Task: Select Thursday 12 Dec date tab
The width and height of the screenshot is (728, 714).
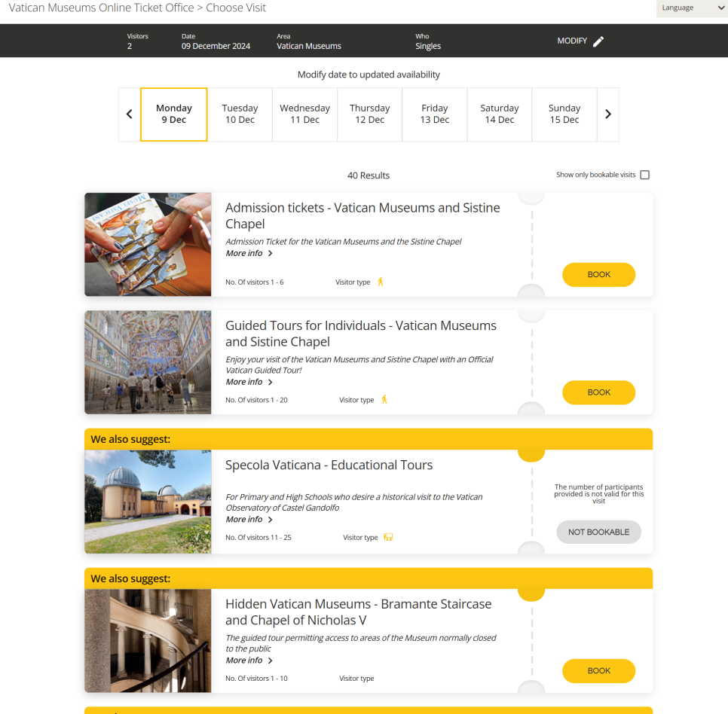Action: pos(369,114)
